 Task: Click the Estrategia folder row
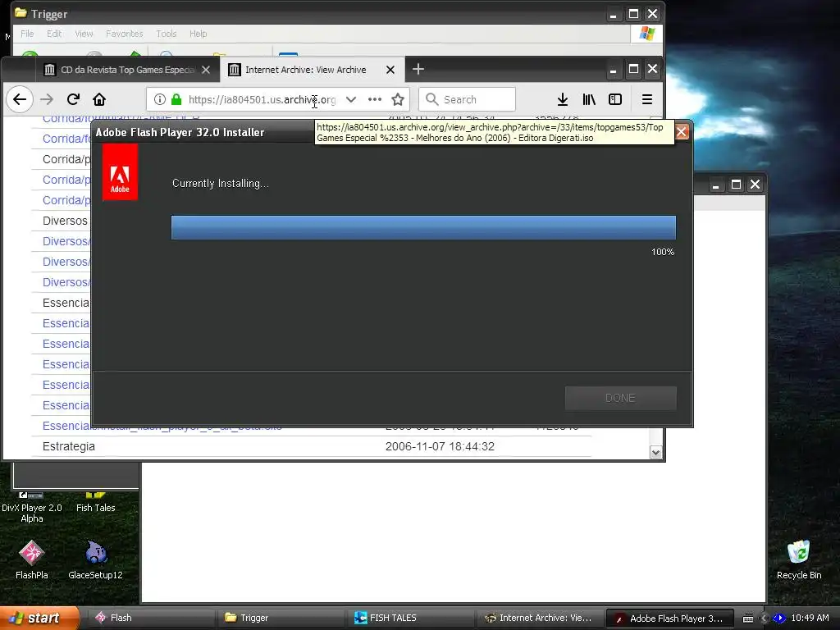pos(311,446)
